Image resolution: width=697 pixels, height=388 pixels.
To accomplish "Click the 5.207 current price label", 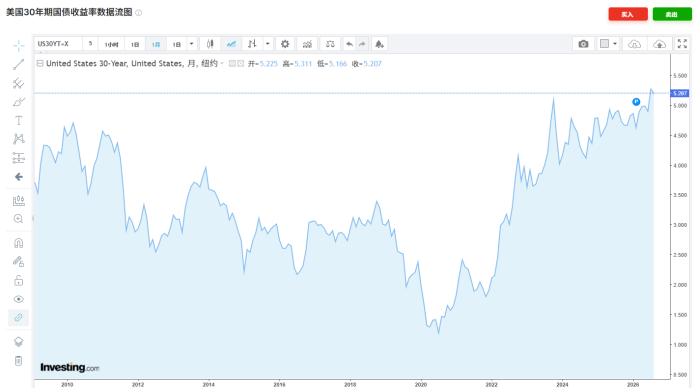I will coord(680,93).
